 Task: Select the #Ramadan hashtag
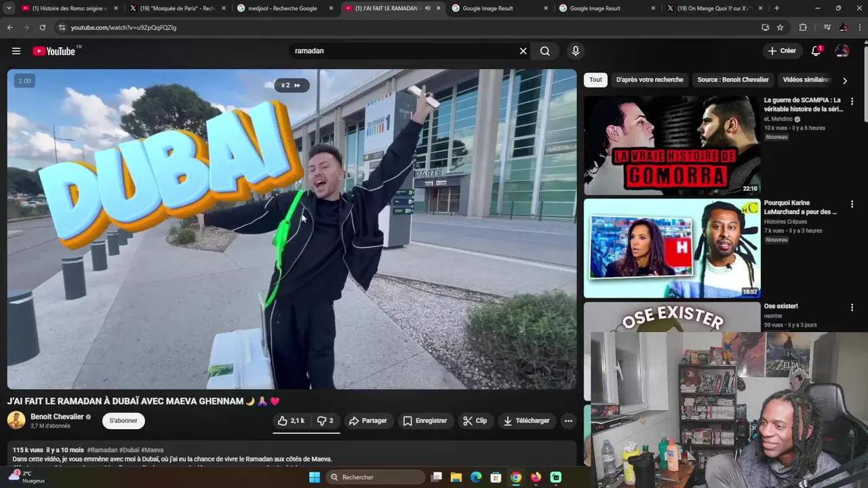pyautogui.click(x=102, y=450)
